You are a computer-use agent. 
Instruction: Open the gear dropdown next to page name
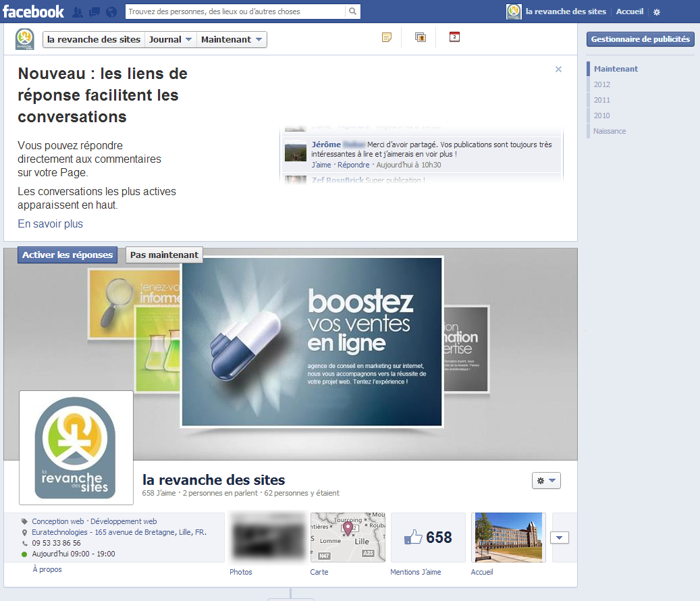546,480
